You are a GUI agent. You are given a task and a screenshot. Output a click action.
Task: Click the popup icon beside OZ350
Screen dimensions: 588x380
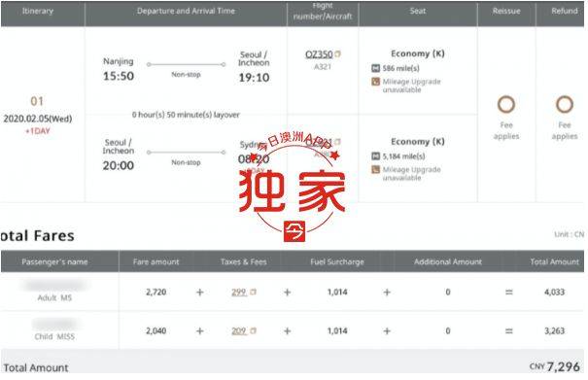coord(337,54)
